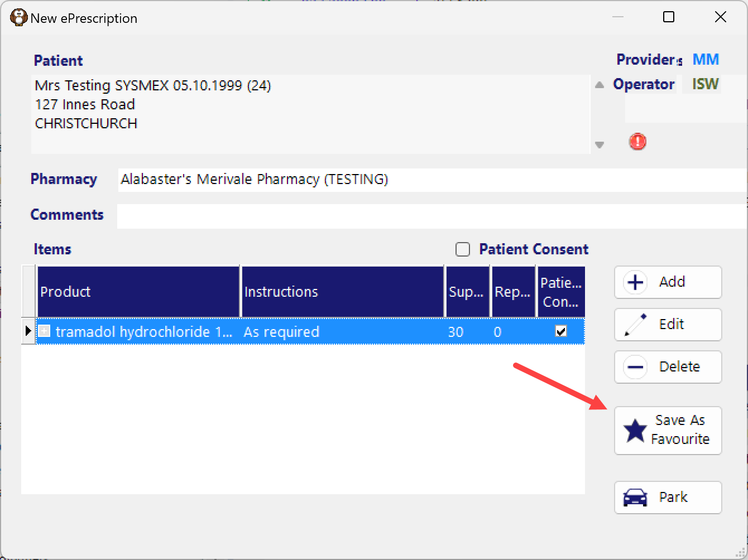Click the red alert warning icon
748x560 pixels.
coord(637,142)
